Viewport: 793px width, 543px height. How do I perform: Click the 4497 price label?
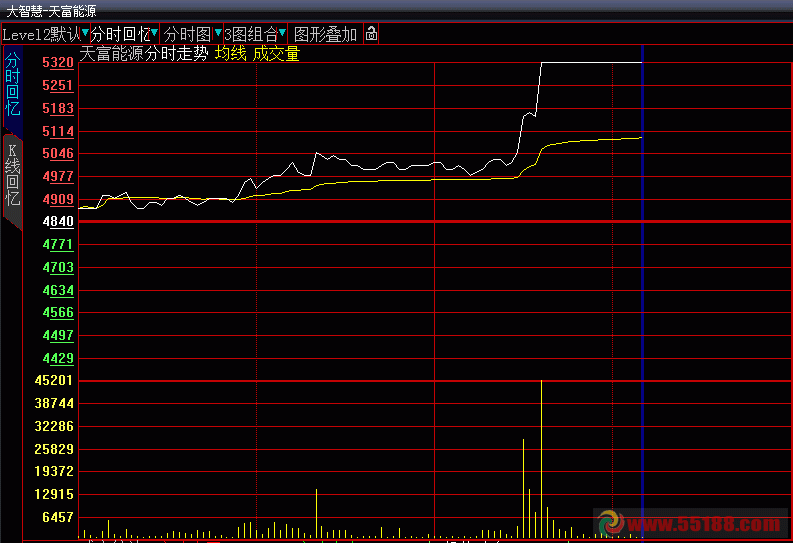tap(58, 335)
